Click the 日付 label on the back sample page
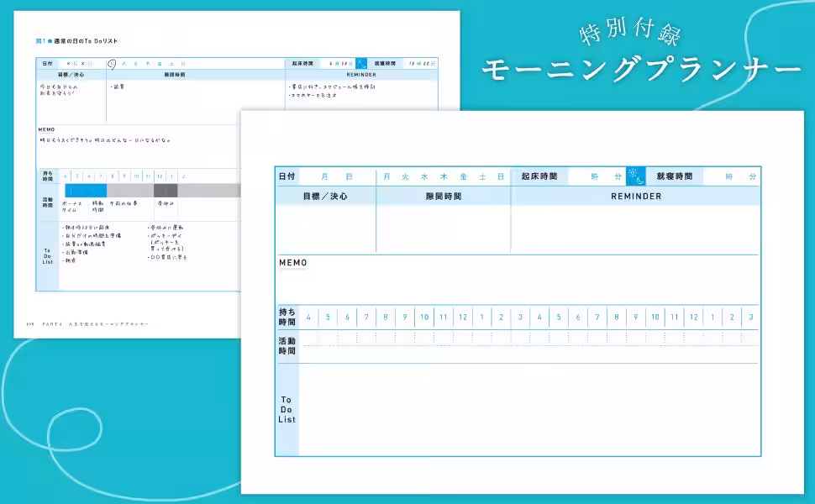 pyautogui.click(x=47, y=63)
